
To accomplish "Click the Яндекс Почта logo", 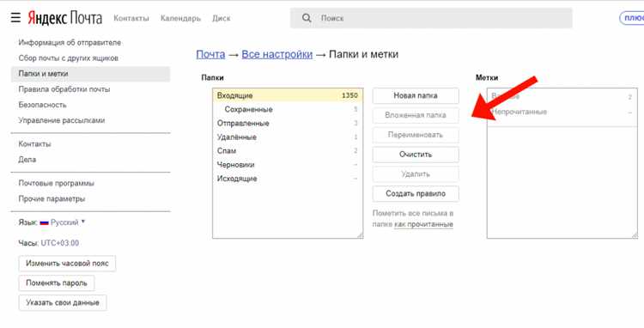I will click(65, 18).
